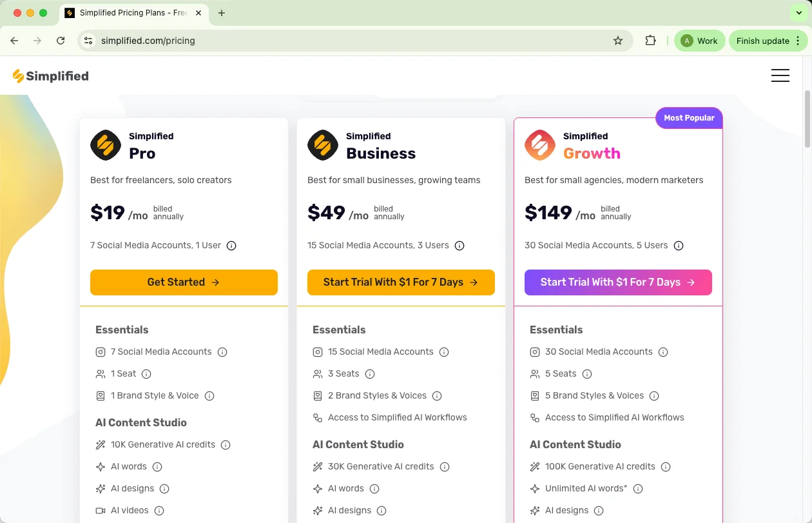
Task: Select the Simplified Pricing Plans tab
Action: click(x=132, y=13)
